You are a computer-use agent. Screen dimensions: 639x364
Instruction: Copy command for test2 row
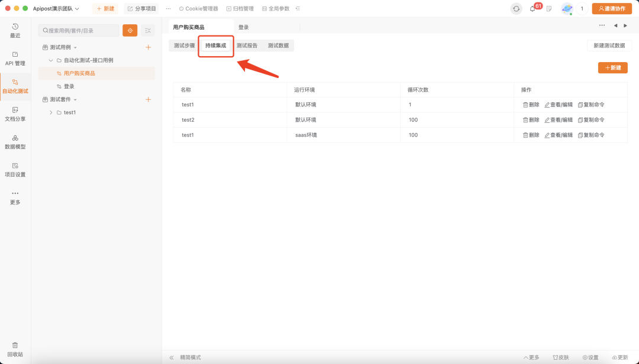coord(591,120)
